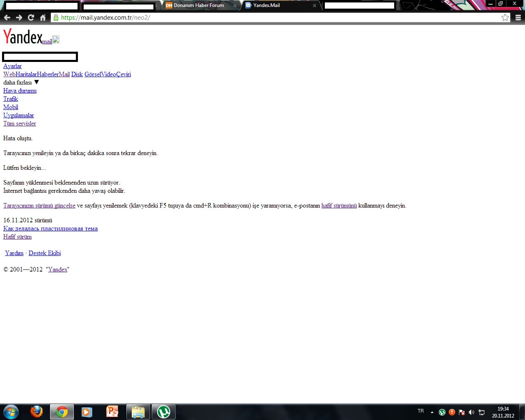Open the Mail link in services bar
525x420 pixels.
click(64, 74)
